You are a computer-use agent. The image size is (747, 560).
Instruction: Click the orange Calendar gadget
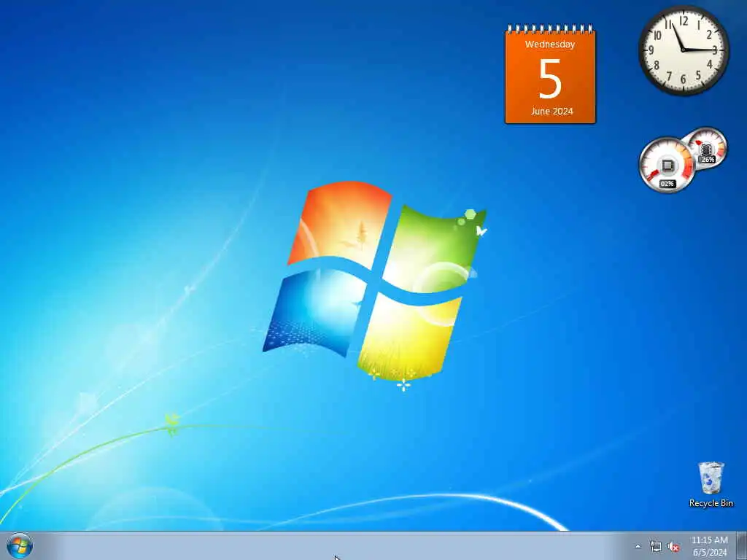click(x=550, y=74)
